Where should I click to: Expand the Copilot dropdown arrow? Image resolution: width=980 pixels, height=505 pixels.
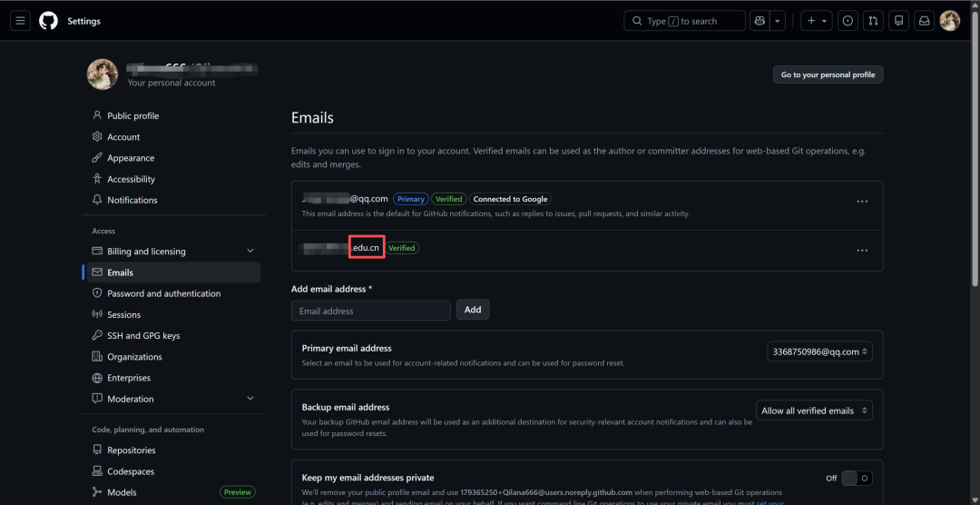778,21
